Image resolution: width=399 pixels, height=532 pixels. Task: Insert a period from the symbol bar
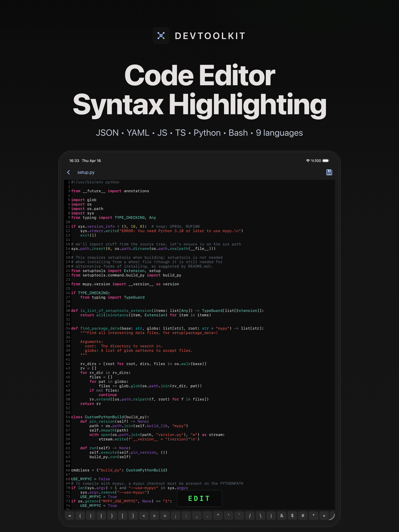click(x=207, y=516)
